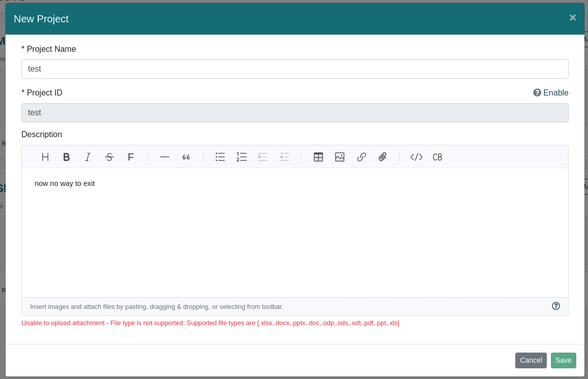Viewport: 588px width, 379px height.
Task: Focus the Project Name field
Action: click(x=295, y=69)
